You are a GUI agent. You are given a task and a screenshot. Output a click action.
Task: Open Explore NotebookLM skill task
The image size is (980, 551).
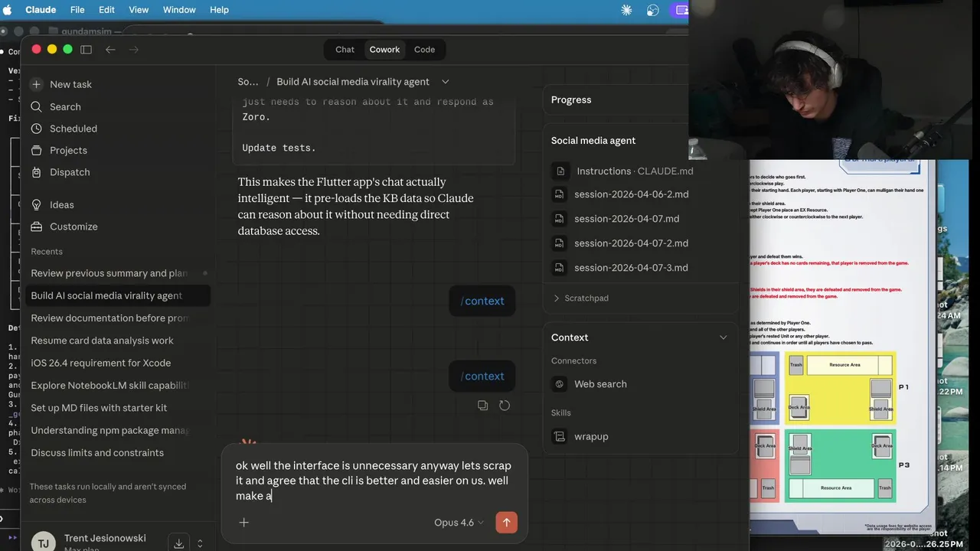tap(118, 386)
